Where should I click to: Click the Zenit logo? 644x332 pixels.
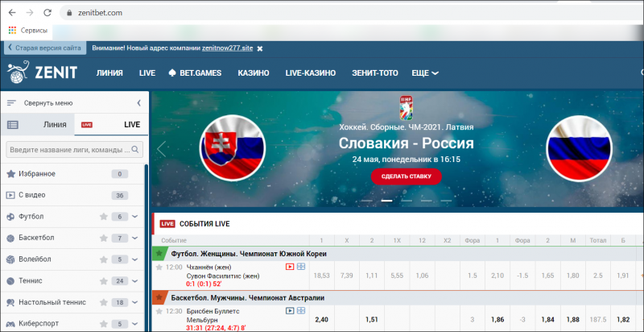[x=42, y=72]
